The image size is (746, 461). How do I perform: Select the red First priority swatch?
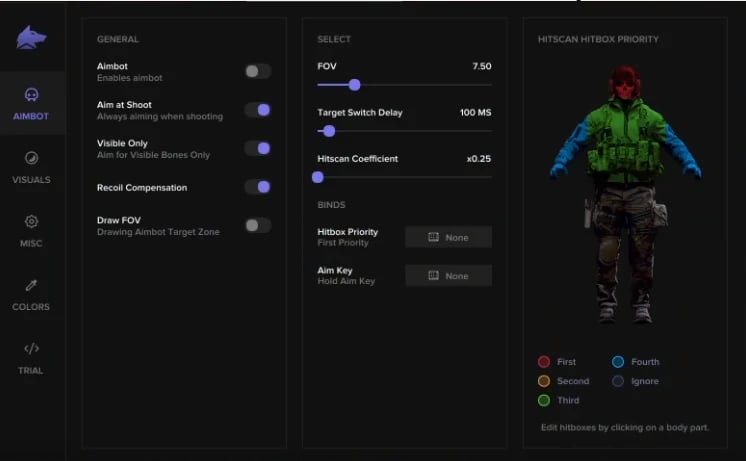coord(544,362)
